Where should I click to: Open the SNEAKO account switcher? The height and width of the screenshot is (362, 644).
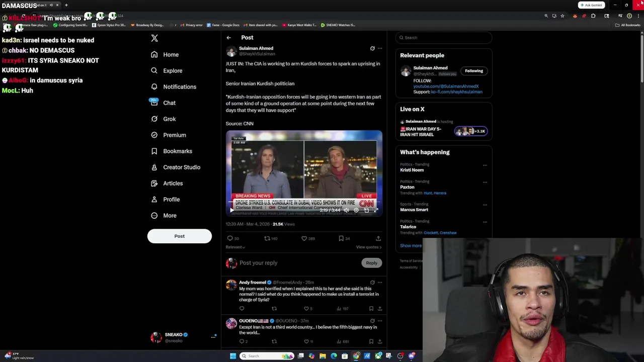pos(184,337)
